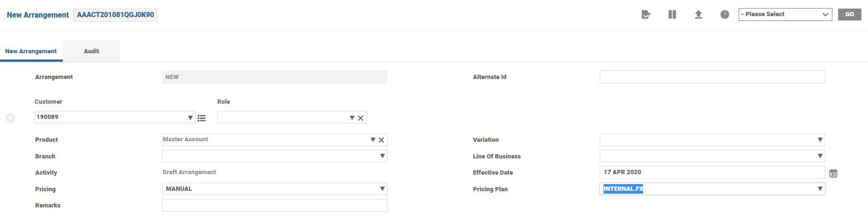Expand the Customer dropdown arrow
This screenshot has width=868, height=216.
[190, 118]
